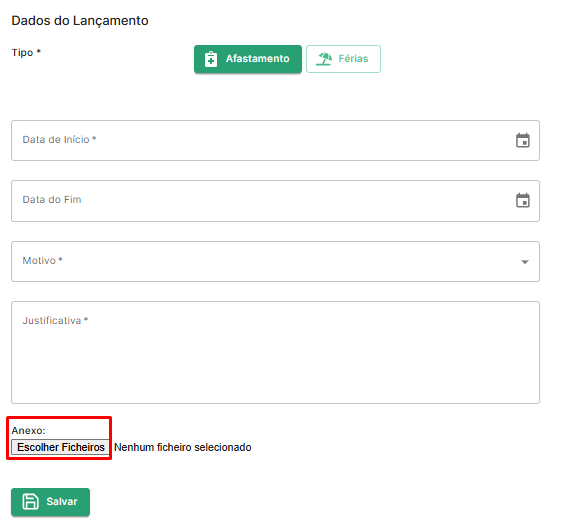Click the floppy disk icon on Salvar

pyautogui.click(x=30, y=502)
